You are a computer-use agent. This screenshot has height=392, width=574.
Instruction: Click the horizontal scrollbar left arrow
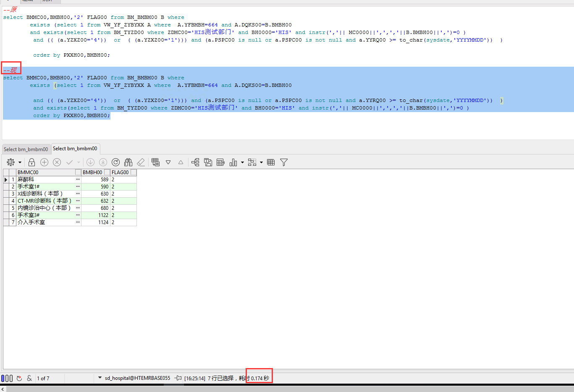3,389
